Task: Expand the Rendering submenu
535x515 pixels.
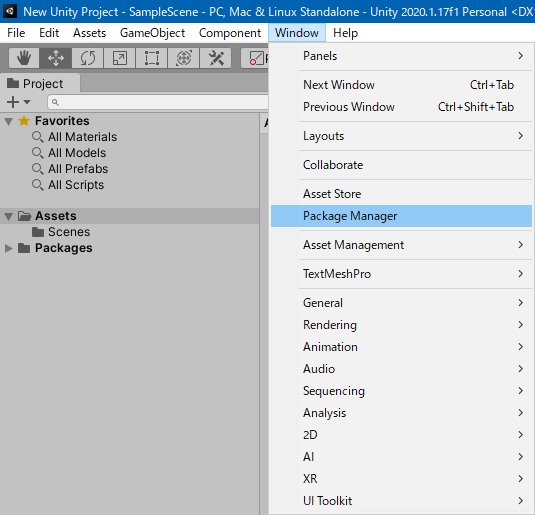Action: pyautogui.click(x=401, y=325)
